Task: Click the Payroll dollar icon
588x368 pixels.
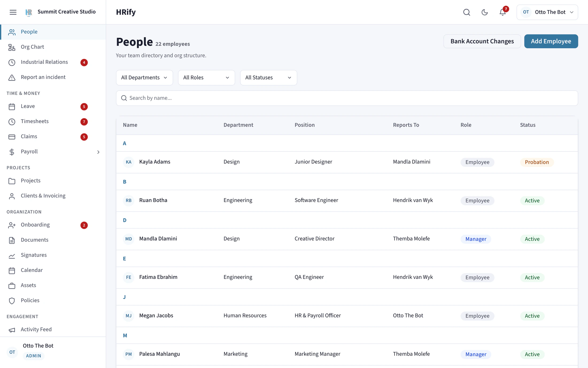Action: pyautogui.click(x=12, y=152)
